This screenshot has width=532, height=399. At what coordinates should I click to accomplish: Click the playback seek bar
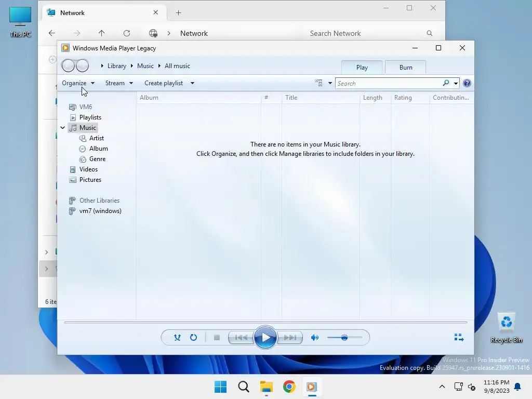(x=265, y=322)
